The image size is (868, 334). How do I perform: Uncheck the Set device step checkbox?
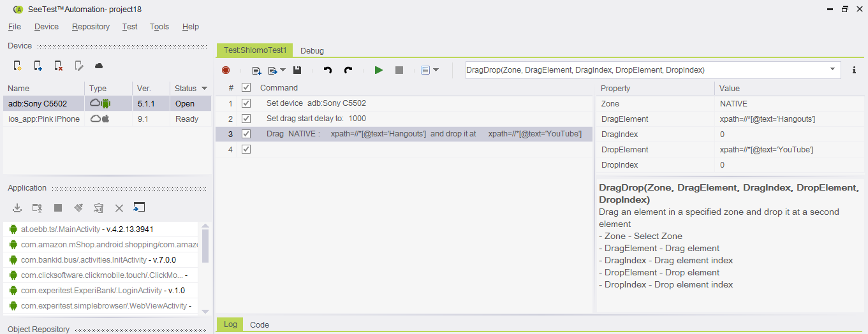tap(246, 103)
